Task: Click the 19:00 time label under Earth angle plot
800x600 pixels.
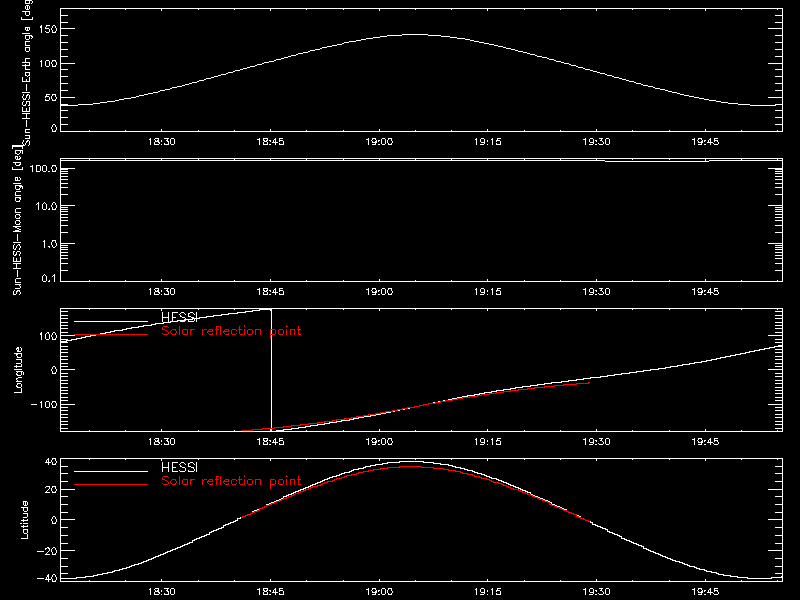Action: pos(379,142)
